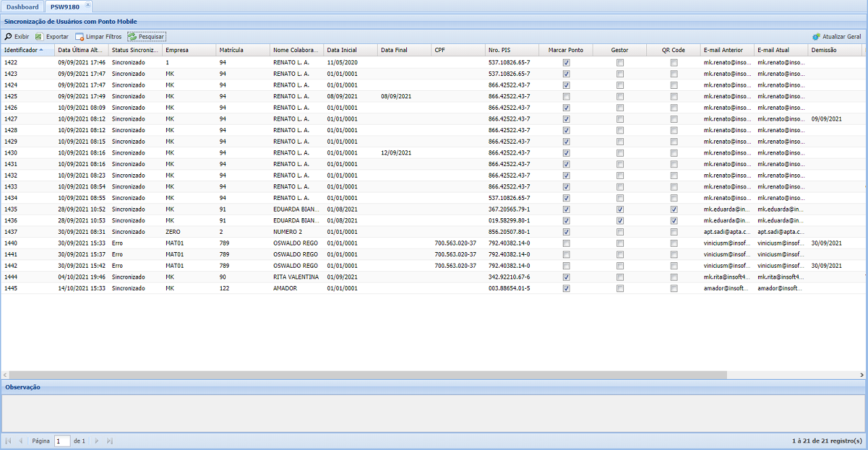
Task: Click the page number input field
Action: (62, 441)
